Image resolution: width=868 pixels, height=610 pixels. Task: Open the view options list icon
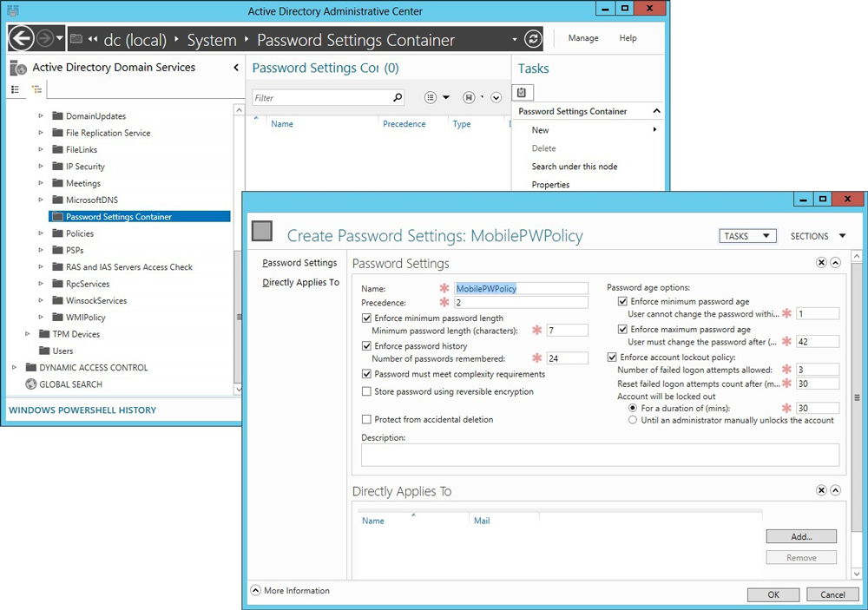[431, 97]
